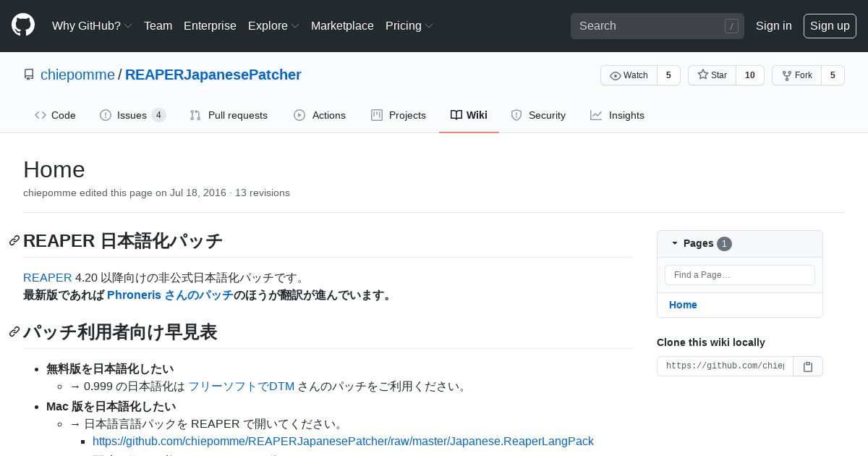Collapse the Pages section triangle
The height and width of the screenshot is (456, 868).
[675, 243]
